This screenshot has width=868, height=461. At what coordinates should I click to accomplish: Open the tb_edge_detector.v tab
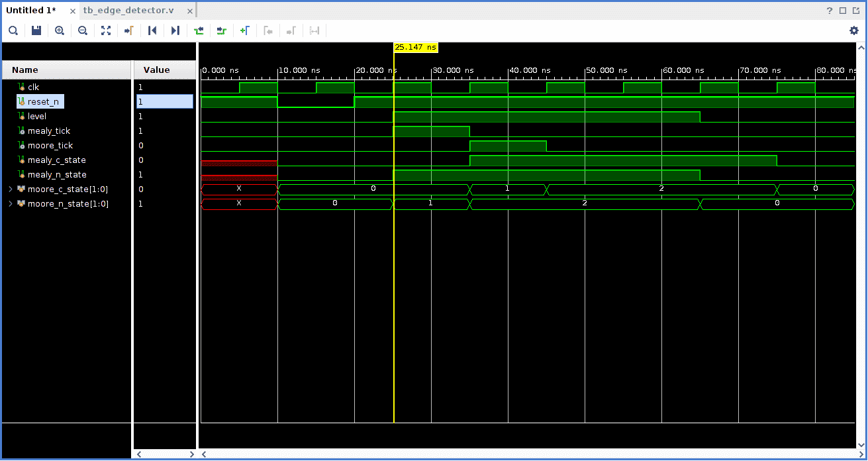(x=129, y=11)
